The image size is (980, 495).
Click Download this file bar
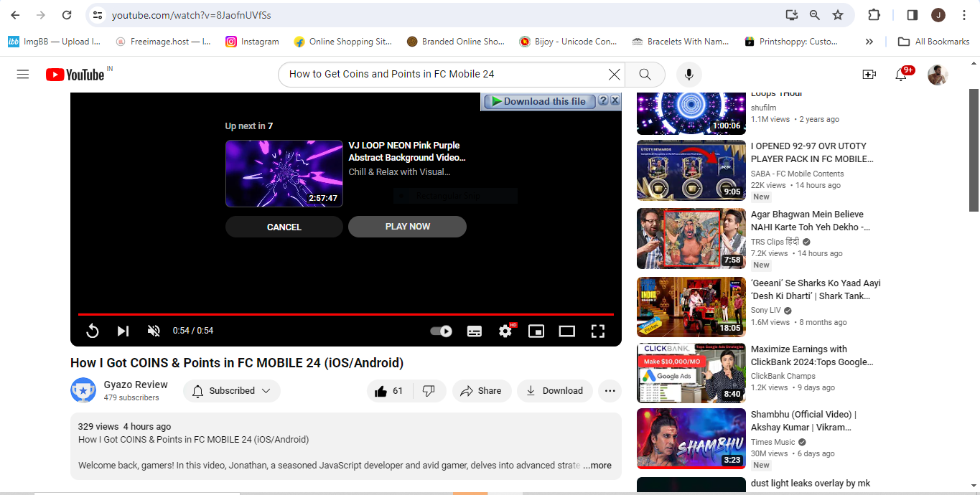[x=540, y=101]
